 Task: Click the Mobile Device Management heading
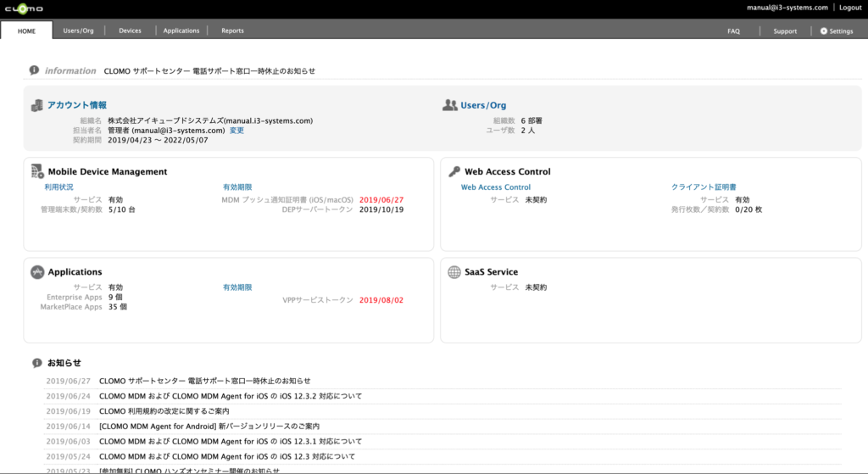108,171
